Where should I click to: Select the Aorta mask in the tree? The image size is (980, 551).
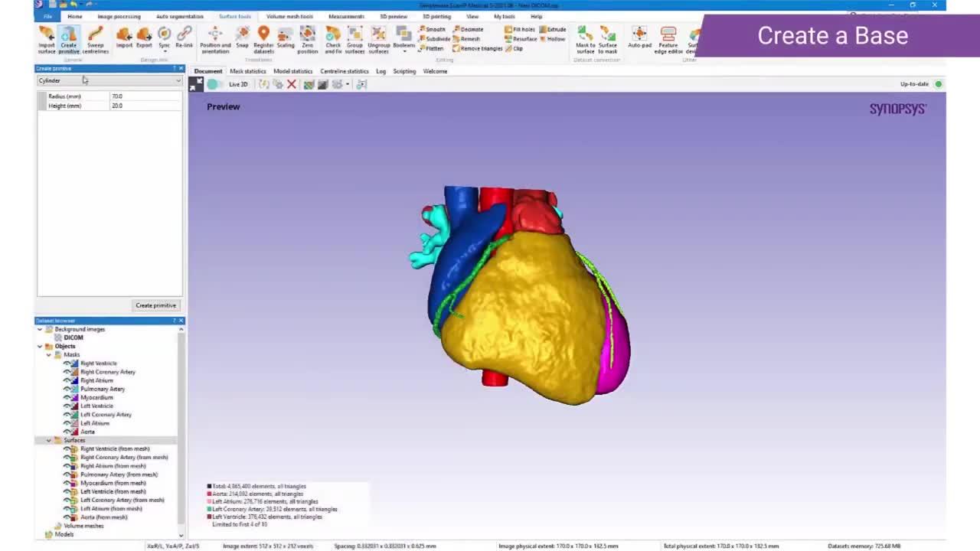pyautogui.click(x=87, y=431)
